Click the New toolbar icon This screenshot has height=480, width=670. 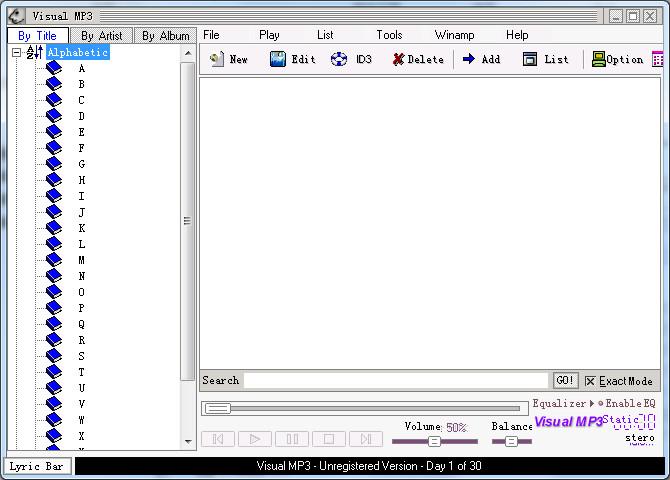coord(217,59)
